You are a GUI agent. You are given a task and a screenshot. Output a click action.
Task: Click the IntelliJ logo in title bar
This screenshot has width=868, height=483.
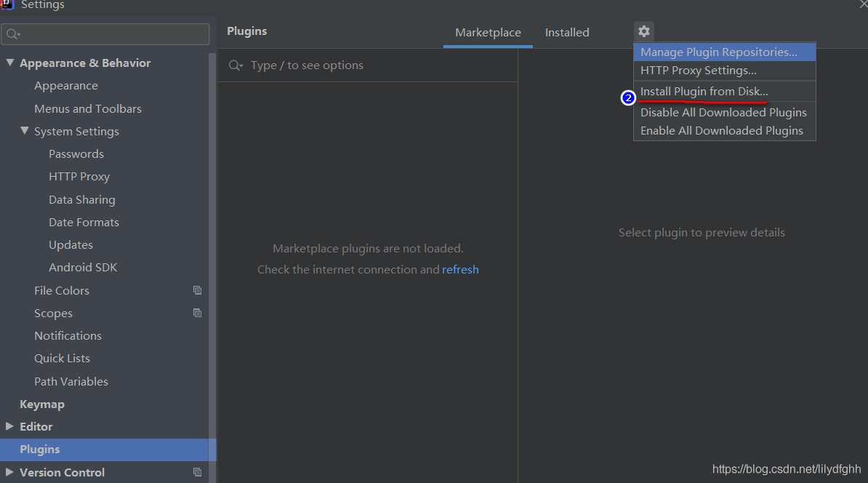point(7,4)
